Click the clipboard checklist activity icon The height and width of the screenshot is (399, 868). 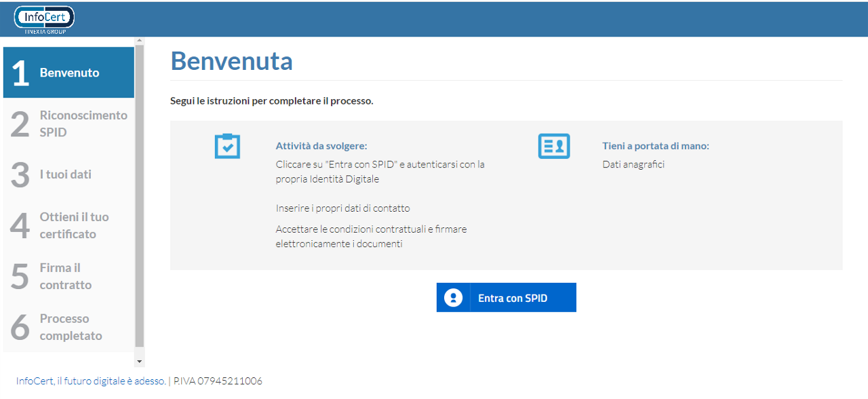tap(227, 146)
